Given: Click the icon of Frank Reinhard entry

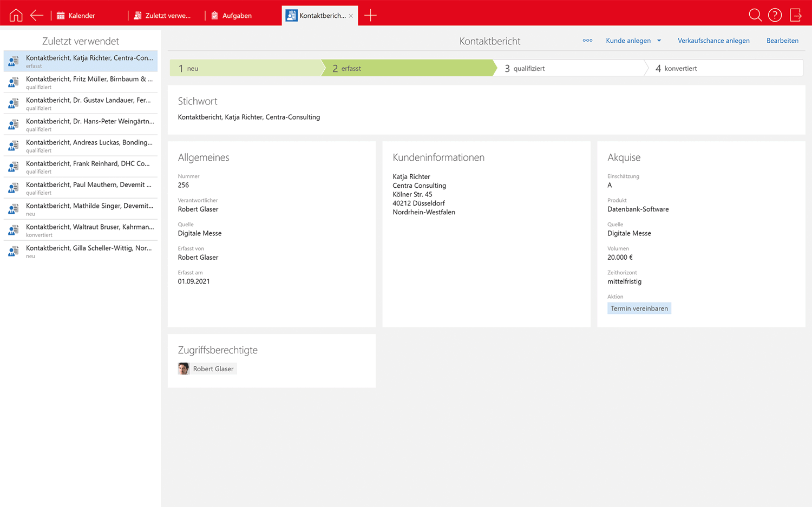Looking at the screenshot, I should (14, 167).
